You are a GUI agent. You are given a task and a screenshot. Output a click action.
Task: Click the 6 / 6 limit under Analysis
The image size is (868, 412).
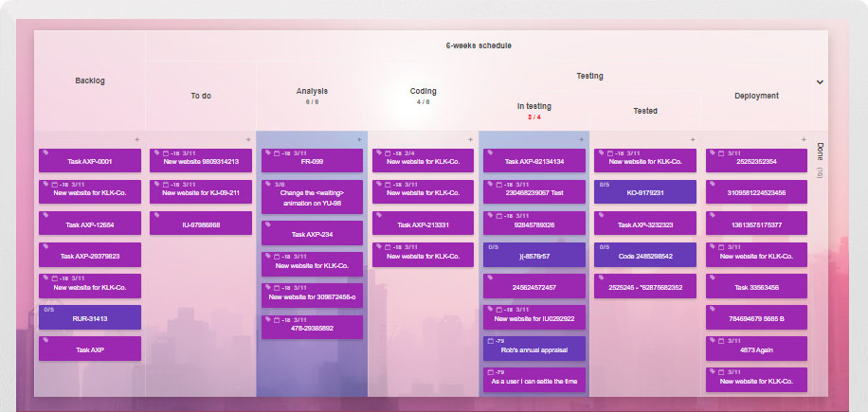(x=312, y=101)
